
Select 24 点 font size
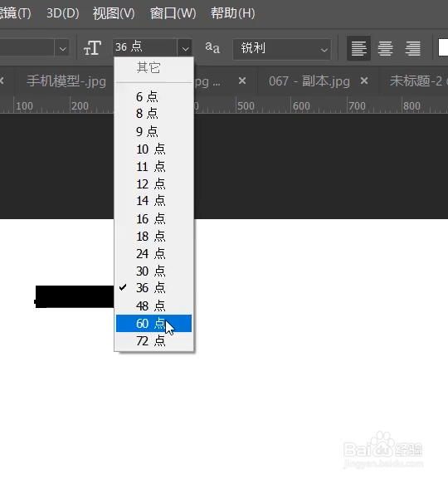click(x=153, y=253)
